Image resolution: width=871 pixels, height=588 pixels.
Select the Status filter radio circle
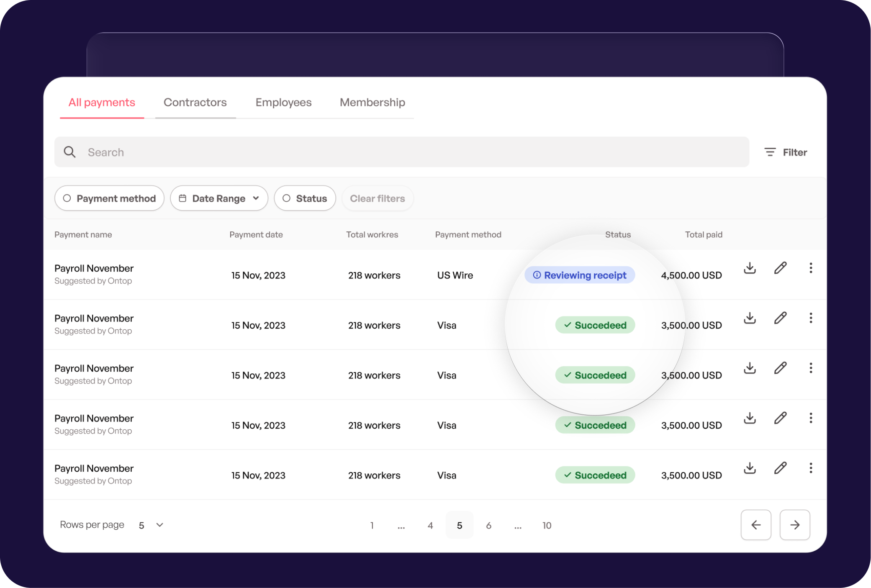(287, 198)
